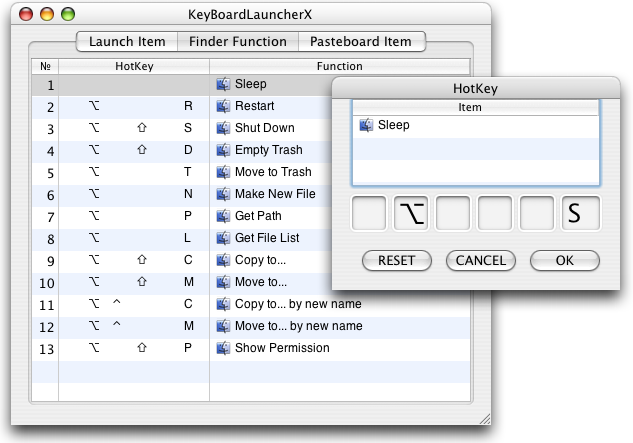
Task: Click the window resize grip corner
Action: (x=485, y=419)
